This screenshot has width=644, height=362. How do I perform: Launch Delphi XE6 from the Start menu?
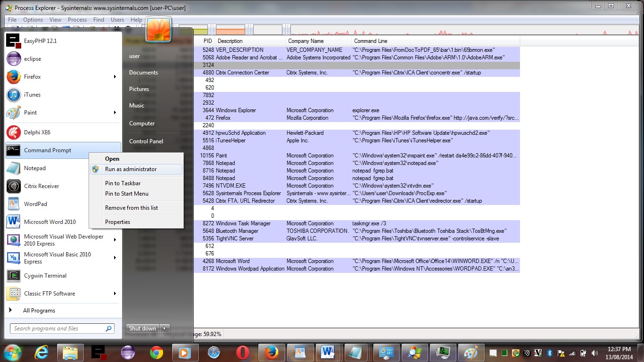pyautogui.click(x=63, y=132)
